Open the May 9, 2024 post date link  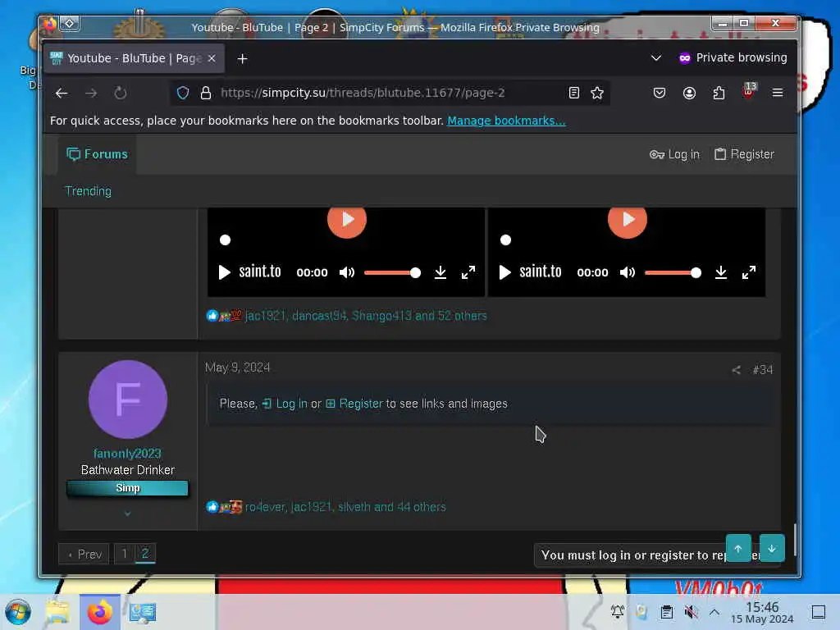click(237, 367)
